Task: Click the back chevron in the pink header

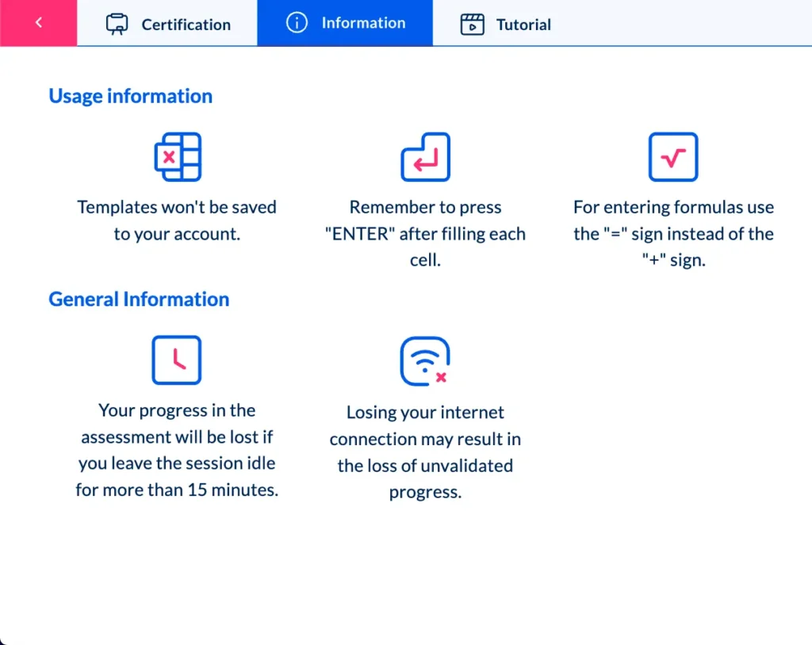Action: click(x=38, y=22)
